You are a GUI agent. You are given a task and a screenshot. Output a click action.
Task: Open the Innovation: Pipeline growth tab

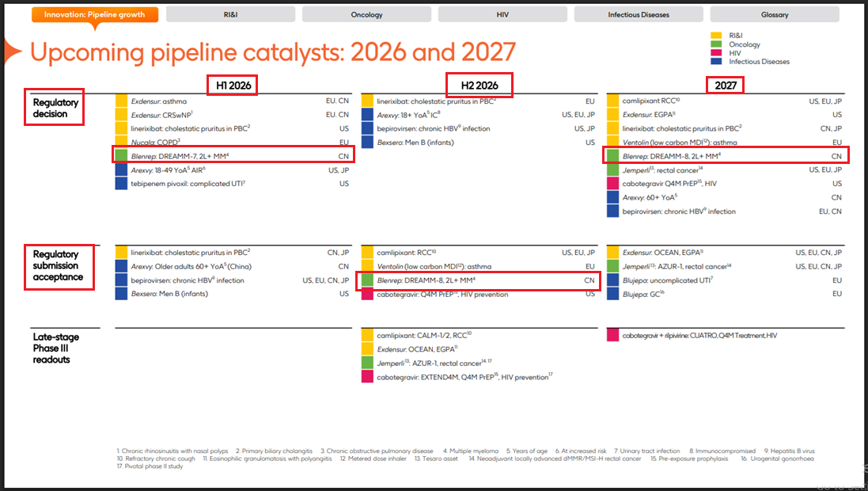pos(95,14)
